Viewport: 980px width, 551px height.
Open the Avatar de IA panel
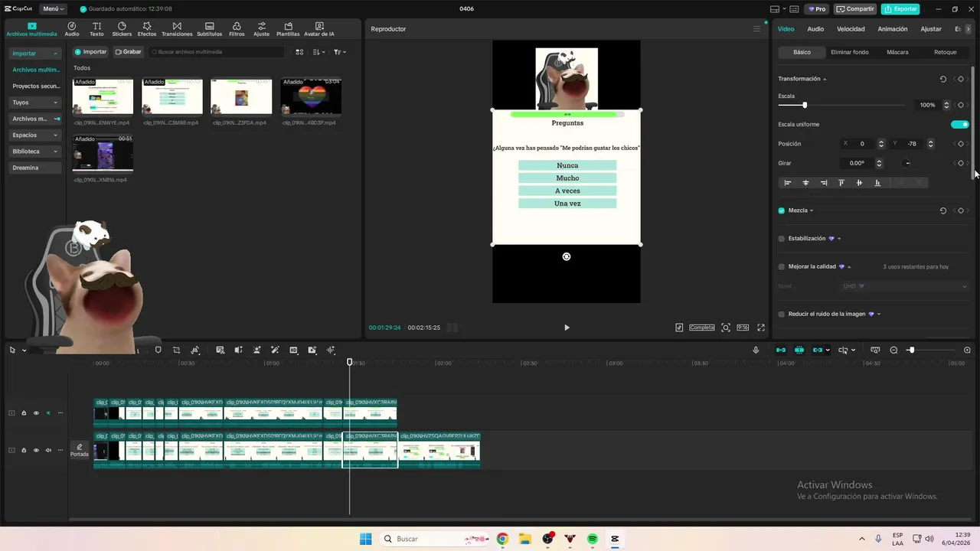(319, 29)
